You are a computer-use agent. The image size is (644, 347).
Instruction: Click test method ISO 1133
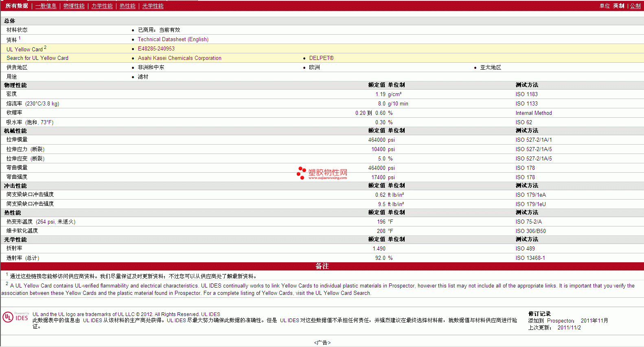pyautogui.click(x=527, y=103)
